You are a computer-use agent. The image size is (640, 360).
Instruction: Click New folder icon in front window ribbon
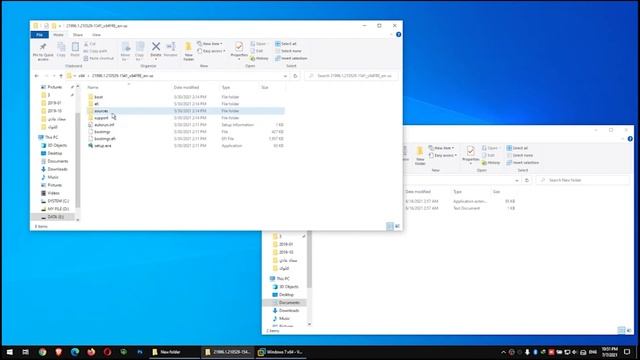click(x=188, y=51)
